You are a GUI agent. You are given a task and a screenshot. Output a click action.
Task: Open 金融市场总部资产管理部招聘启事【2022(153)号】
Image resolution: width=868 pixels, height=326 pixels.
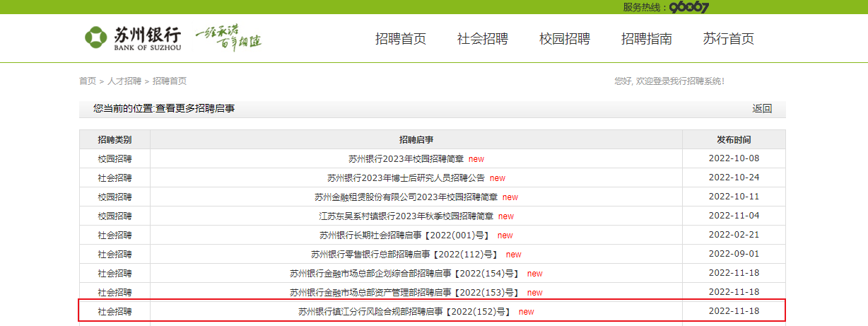click(406, 292)
